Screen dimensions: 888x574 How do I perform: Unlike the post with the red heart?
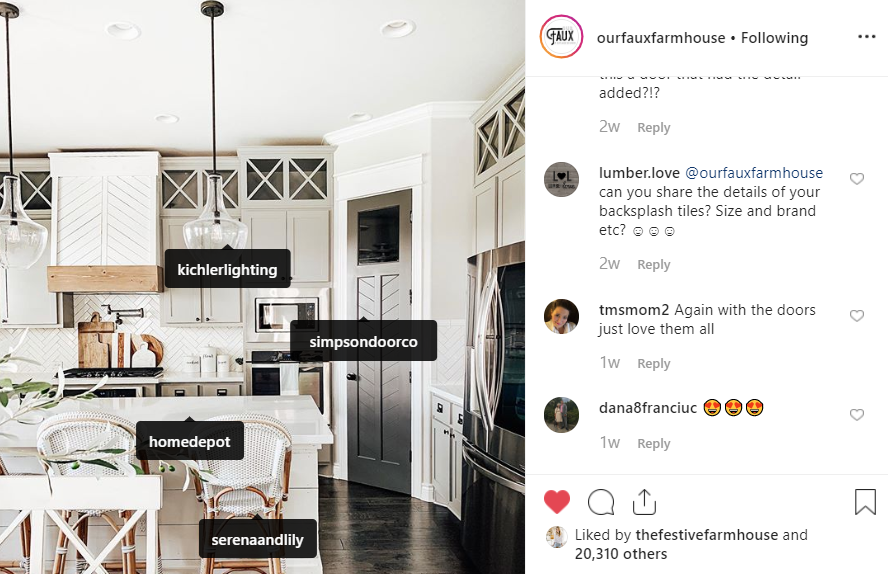tap(557, 502)
